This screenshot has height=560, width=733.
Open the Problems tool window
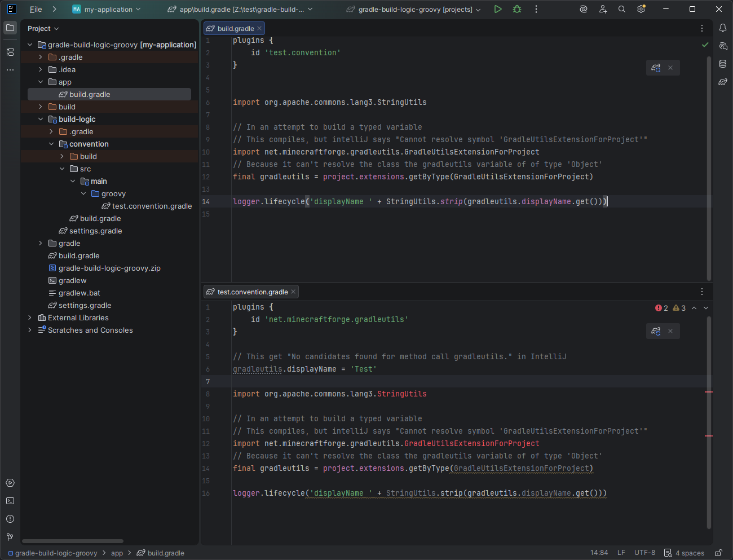coord(10,519)
